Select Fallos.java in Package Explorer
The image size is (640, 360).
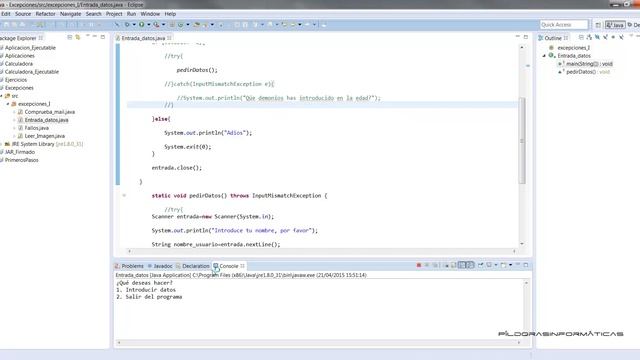point(36,128)
